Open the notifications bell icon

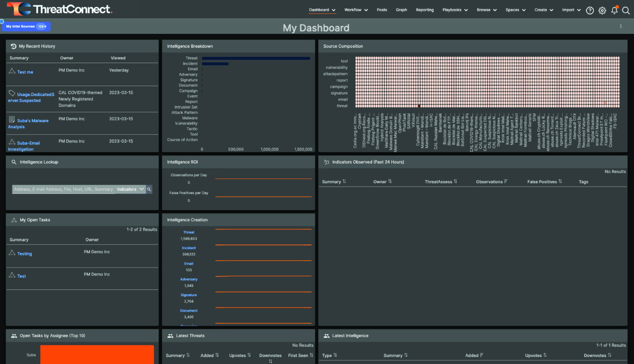615,10
